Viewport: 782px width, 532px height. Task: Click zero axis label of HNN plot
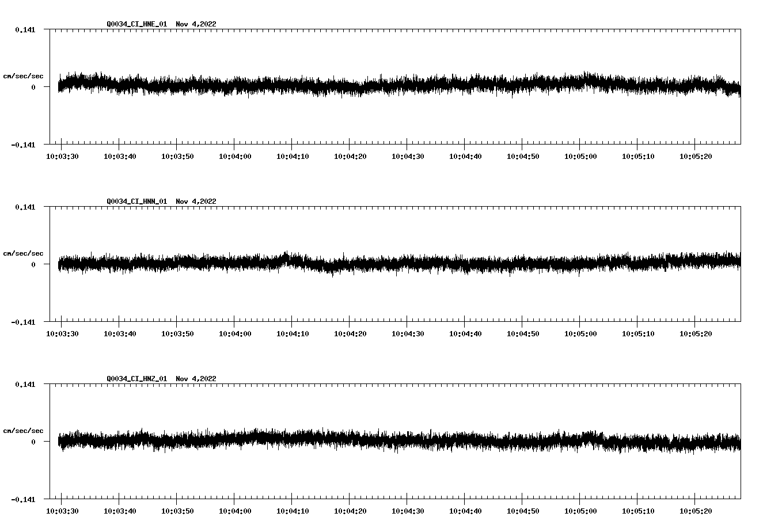coord(33,264)
